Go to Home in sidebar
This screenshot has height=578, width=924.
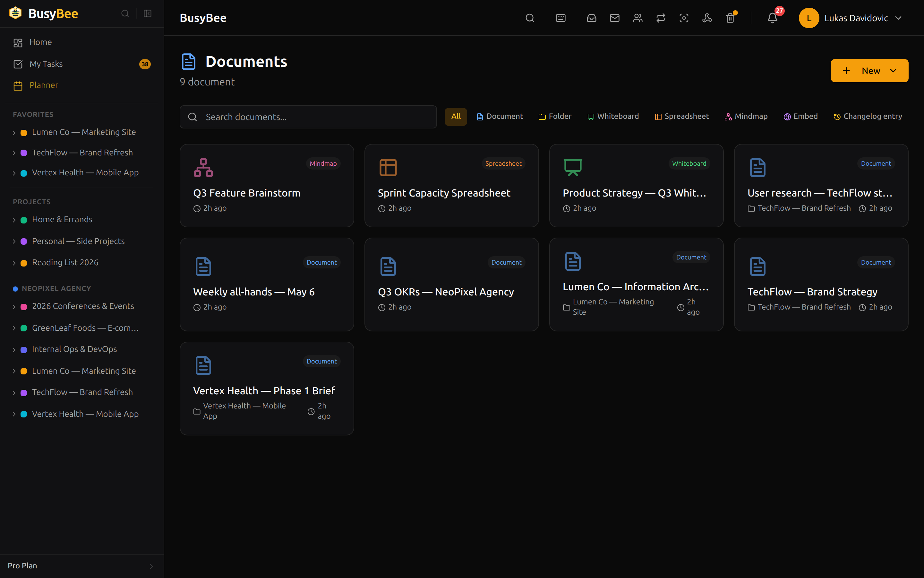click(82, 42)
